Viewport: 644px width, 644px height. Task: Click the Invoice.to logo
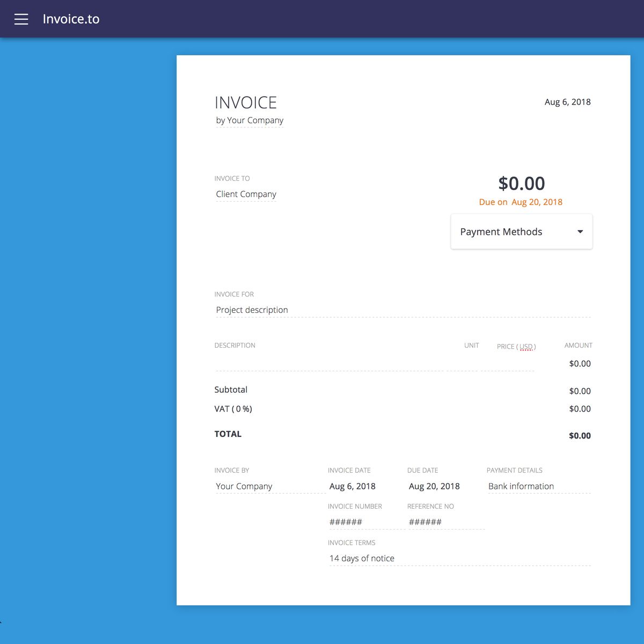click(x=71, y=19)
